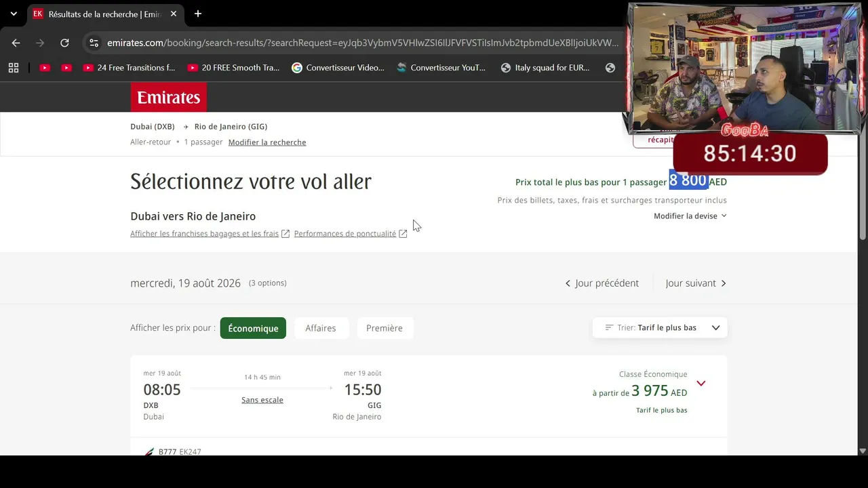This screenshot has width=868, height=488.
Task: Open the 24 Free Transitions bookmark
Action: coord(129,68)
